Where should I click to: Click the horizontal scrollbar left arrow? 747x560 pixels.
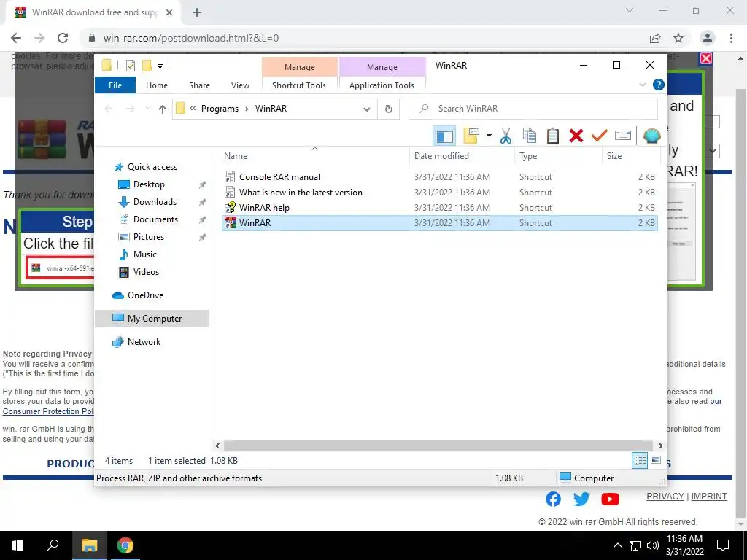217,446
